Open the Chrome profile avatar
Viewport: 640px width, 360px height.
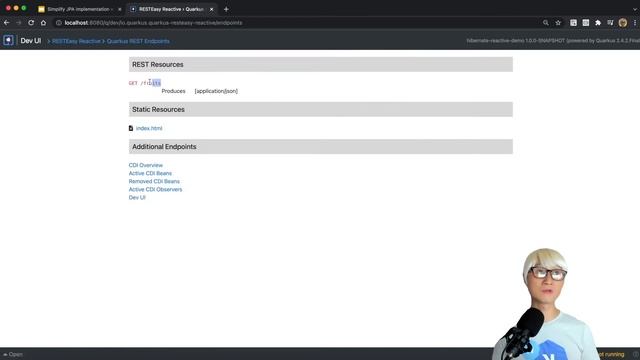click(x=623, y=23)
